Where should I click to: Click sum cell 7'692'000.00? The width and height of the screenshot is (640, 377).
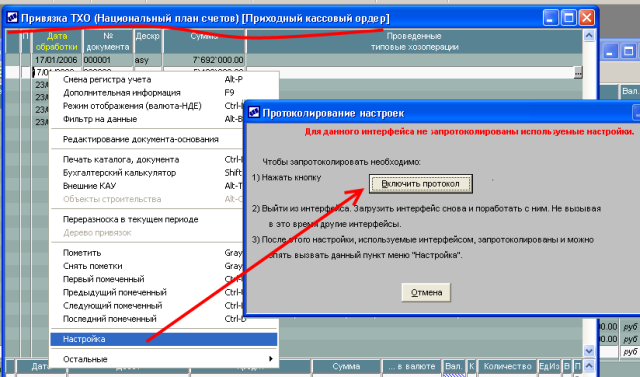point(204,60)
